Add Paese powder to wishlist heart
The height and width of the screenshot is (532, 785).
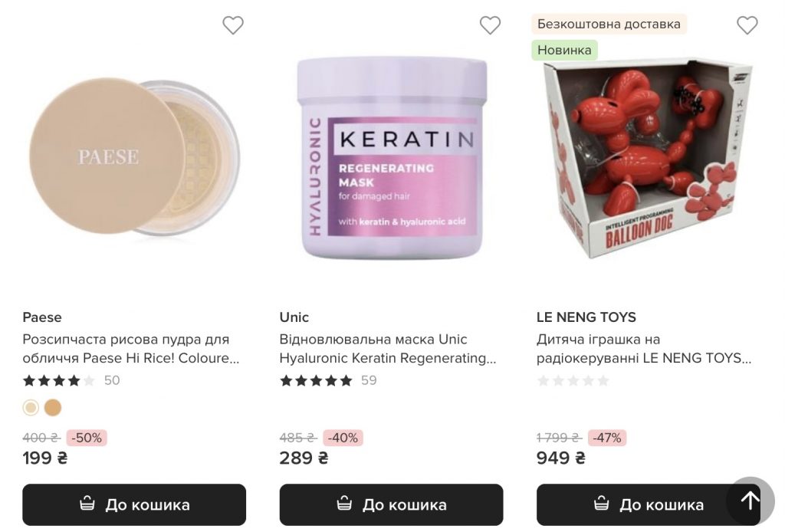coord(233,25)
